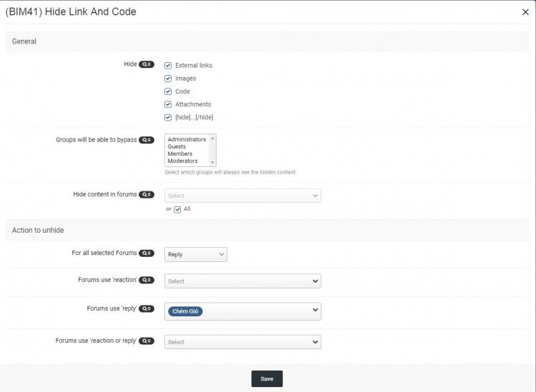536x392 pixels.
Task: Close the Hide Link And Code dialog
Action: [525, 12]
